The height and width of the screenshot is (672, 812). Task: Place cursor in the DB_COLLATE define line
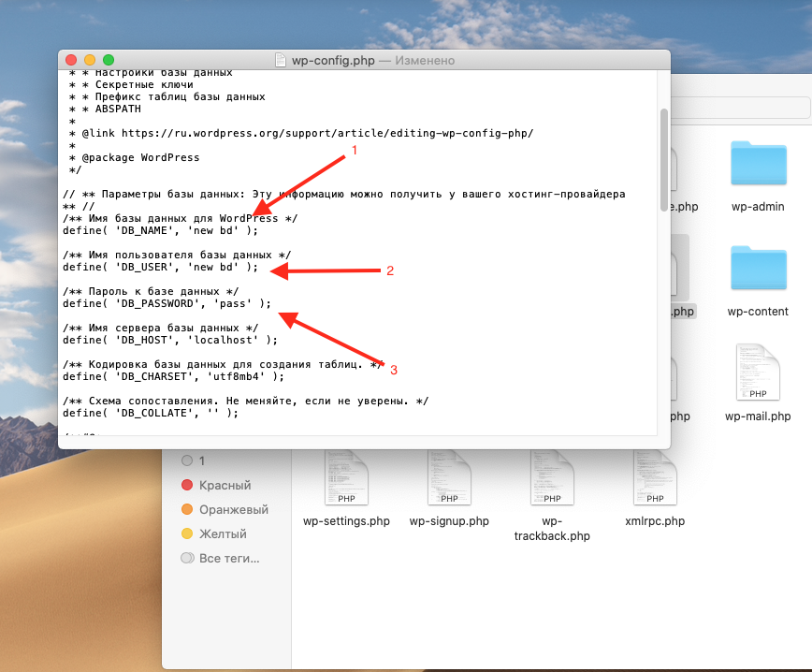tap(151, 413)
